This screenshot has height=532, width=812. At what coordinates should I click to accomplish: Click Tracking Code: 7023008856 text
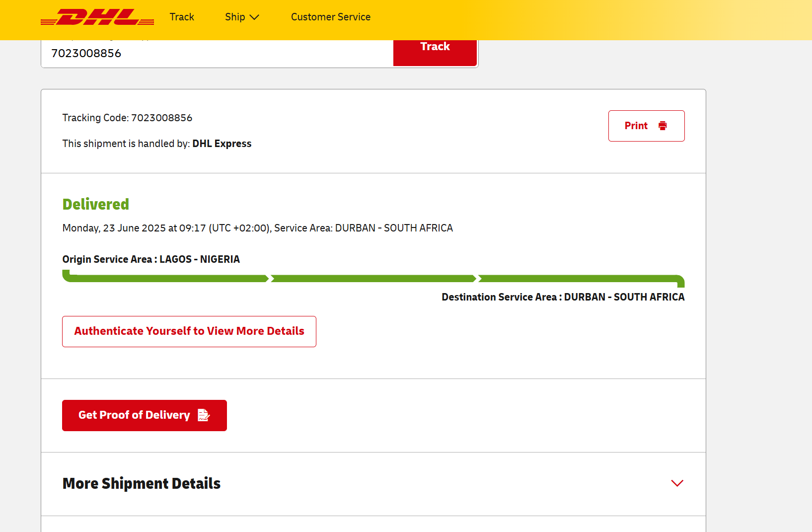click(x=127, y=118)
